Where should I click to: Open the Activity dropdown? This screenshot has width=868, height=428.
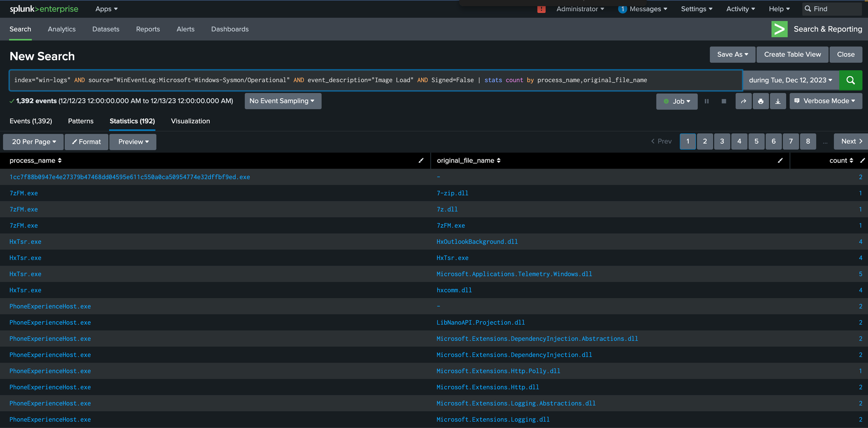coord(740,9)
